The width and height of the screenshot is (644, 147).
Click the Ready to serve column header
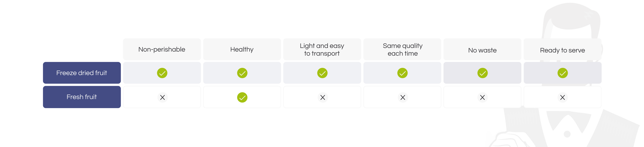562,50
